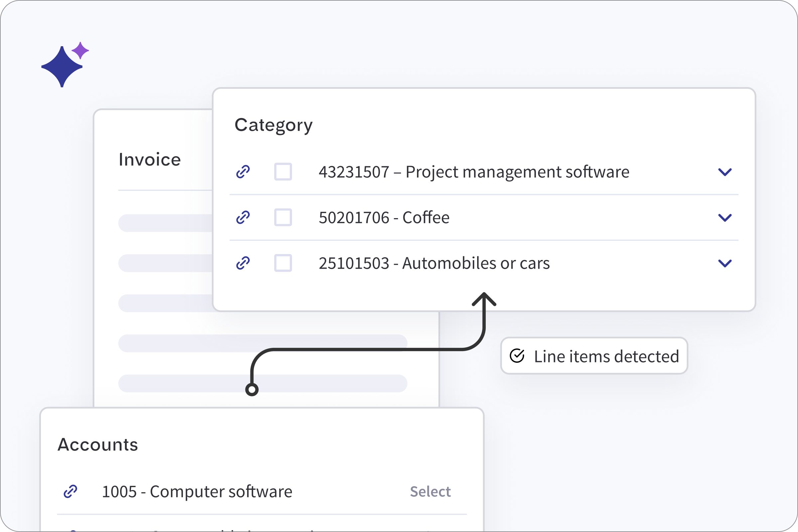Image resolution: width=798 pixels, height=532 pixels.
Task: Click the link icon beside Automobiles or cars
Action: tap(243, 263)
